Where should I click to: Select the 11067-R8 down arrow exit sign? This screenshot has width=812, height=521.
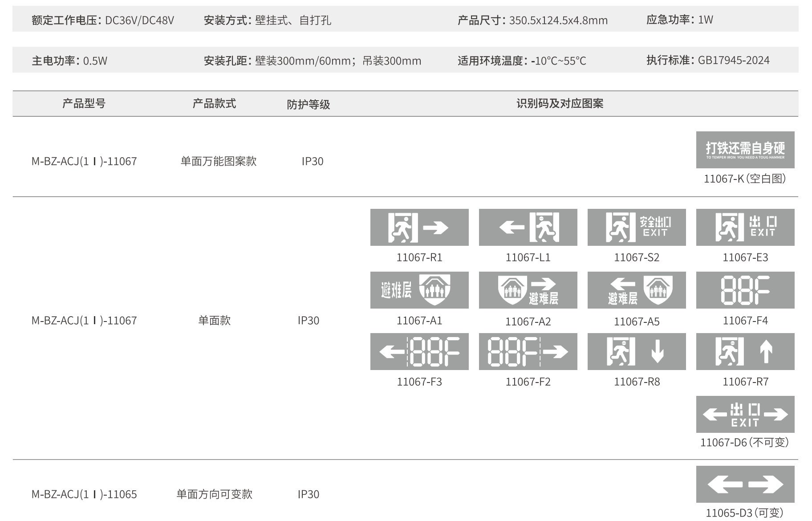click(x=637, y=351)
